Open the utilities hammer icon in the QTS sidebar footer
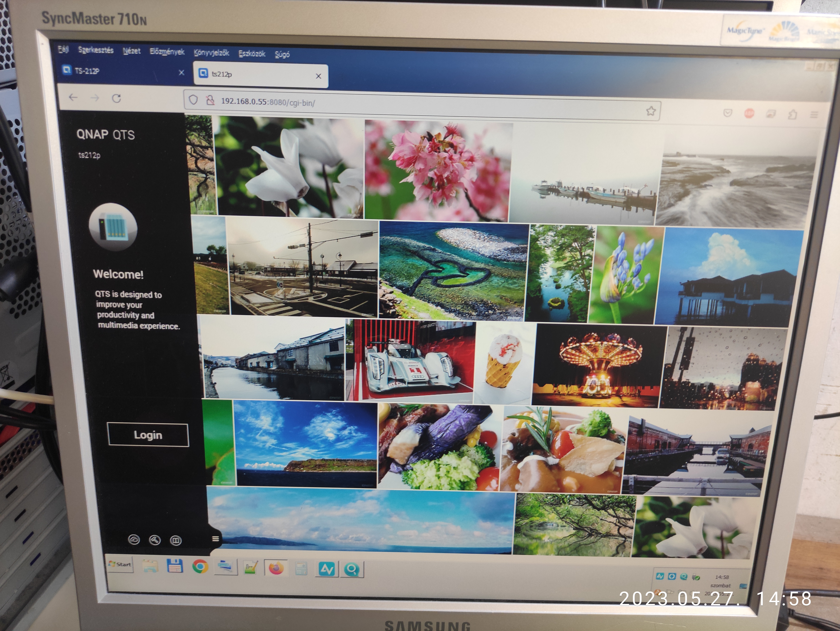 point(155,540)
